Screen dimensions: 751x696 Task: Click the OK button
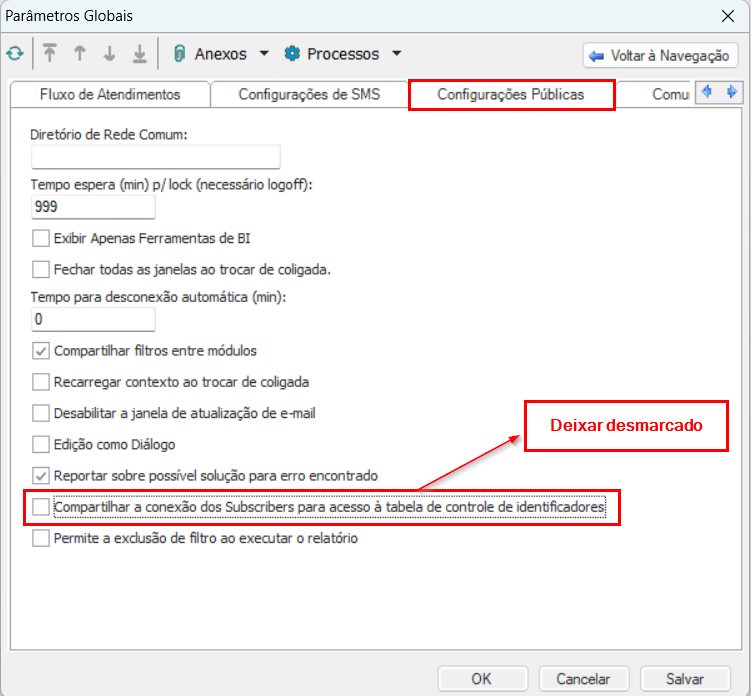(483, 679)
